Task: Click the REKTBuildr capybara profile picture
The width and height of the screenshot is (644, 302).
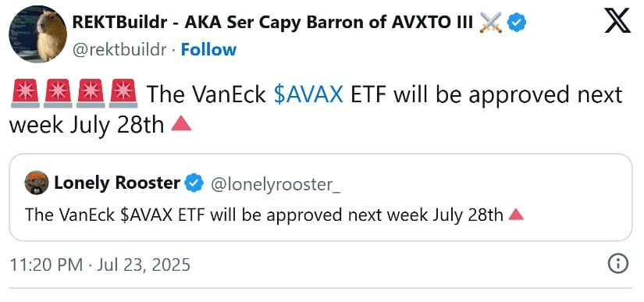Action: click(x=37, y=34)
